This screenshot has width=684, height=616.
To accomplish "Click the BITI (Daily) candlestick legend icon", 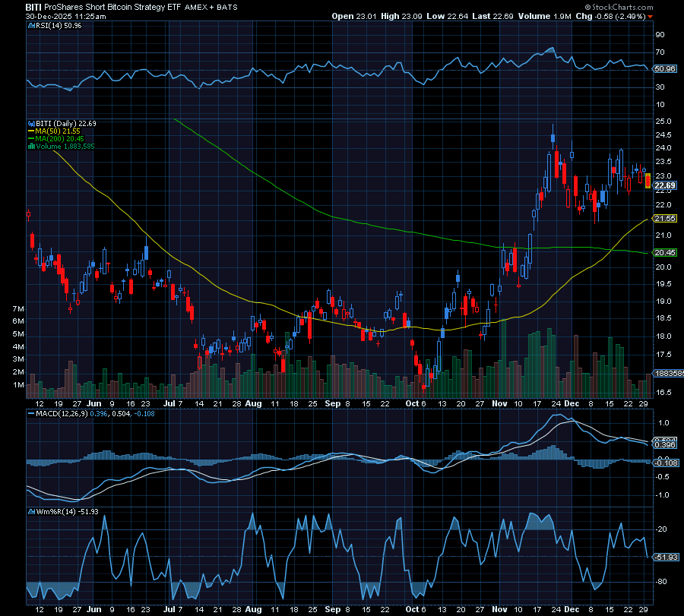I will [31, 123].
